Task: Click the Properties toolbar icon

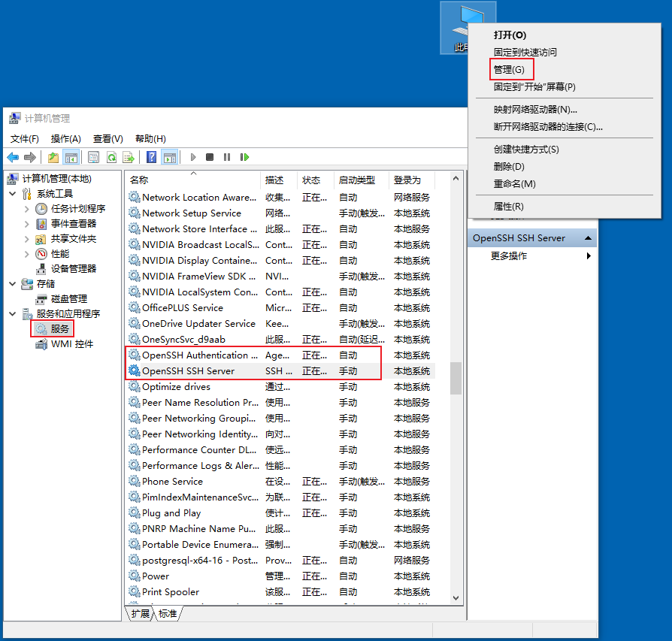Action: (x=93, y=157)
